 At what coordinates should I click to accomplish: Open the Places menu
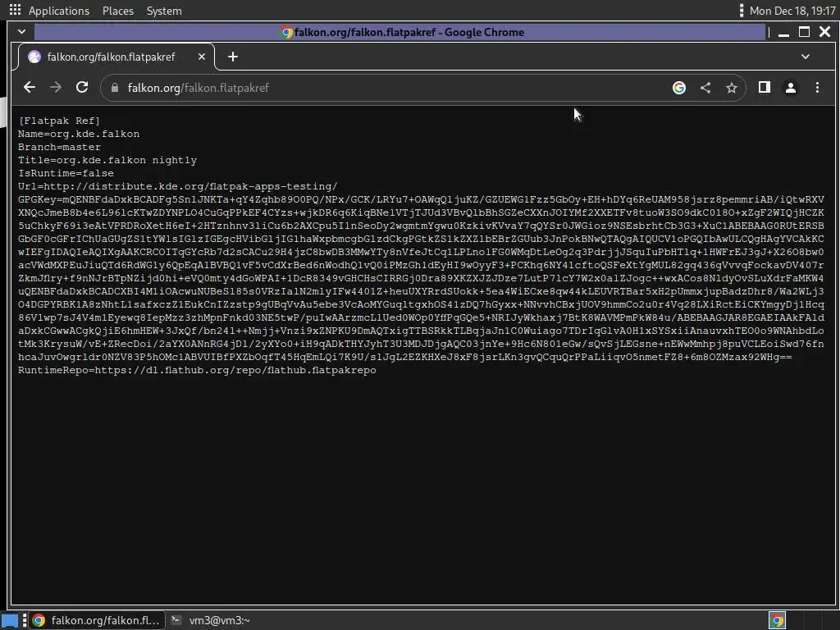[118, 11]
